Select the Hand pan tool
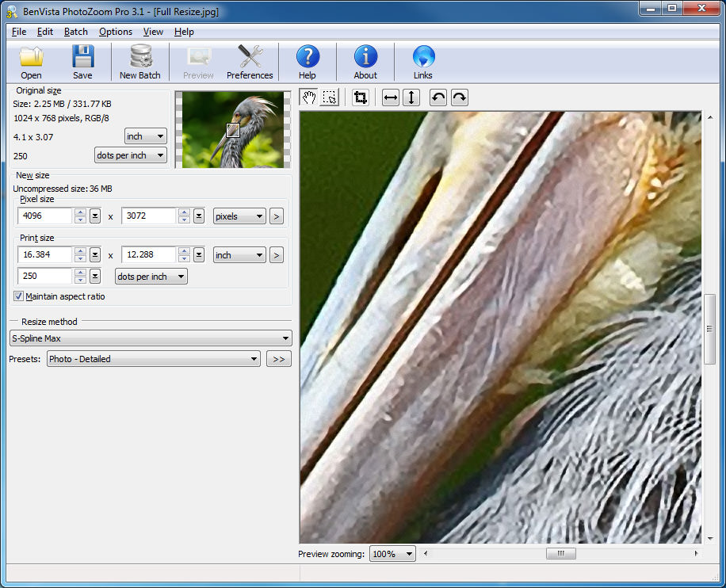 click(x=309, y=97)
